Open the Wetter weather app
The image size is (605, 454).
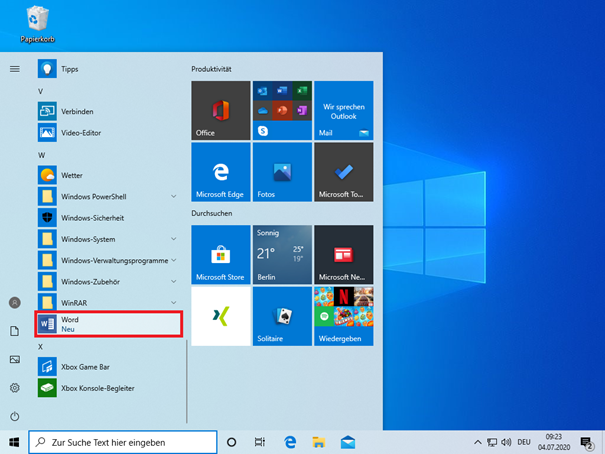(72, 175)
